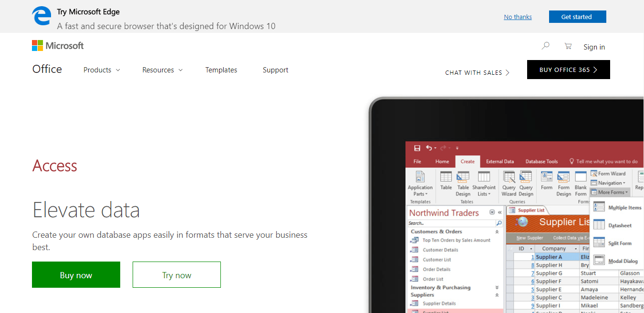
Task: Open the shopping cart icon
Action: [568, 46]
